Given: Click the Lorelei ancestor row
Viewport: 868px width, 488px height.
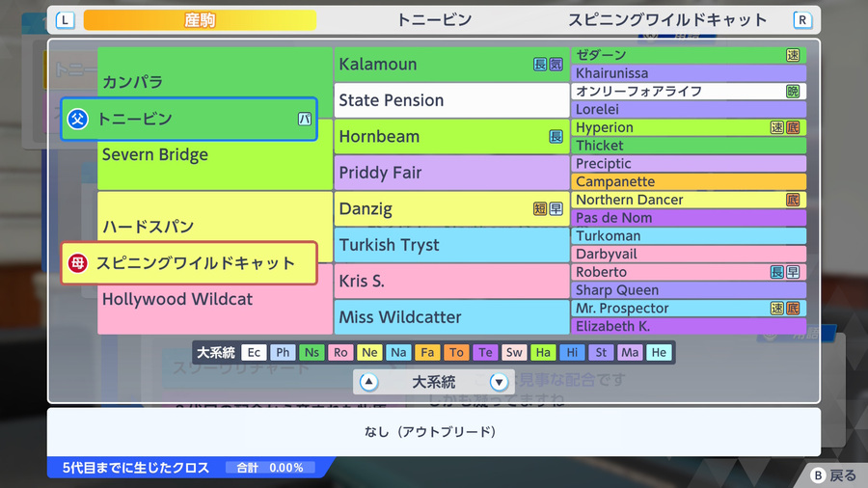Looking at the screenshot, I should [x=688, y=110].
